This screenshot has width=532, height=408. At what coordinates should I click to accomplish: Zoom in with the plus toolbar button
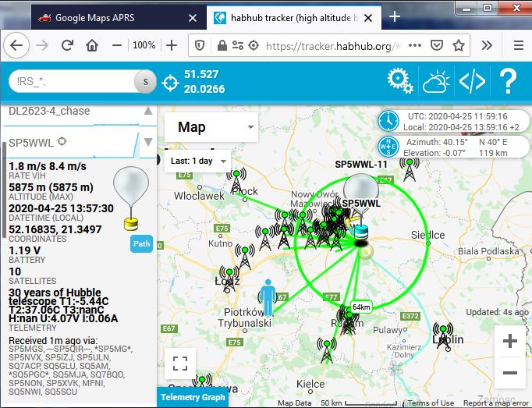[x=172, y=45]
